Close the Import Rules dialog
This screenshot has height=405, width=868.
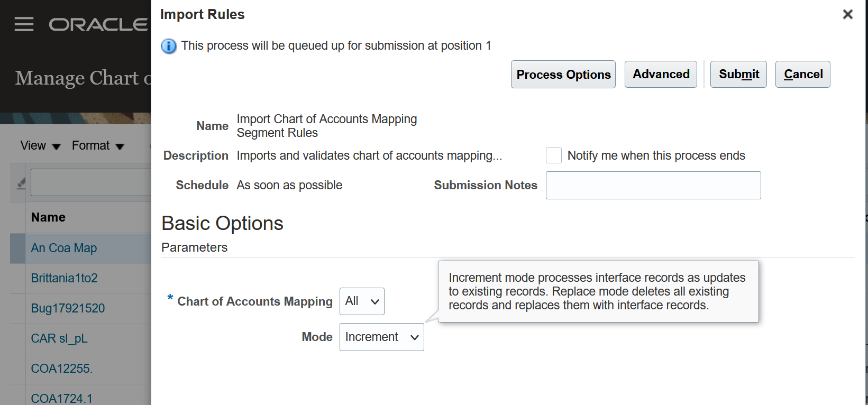pos(847,14)
